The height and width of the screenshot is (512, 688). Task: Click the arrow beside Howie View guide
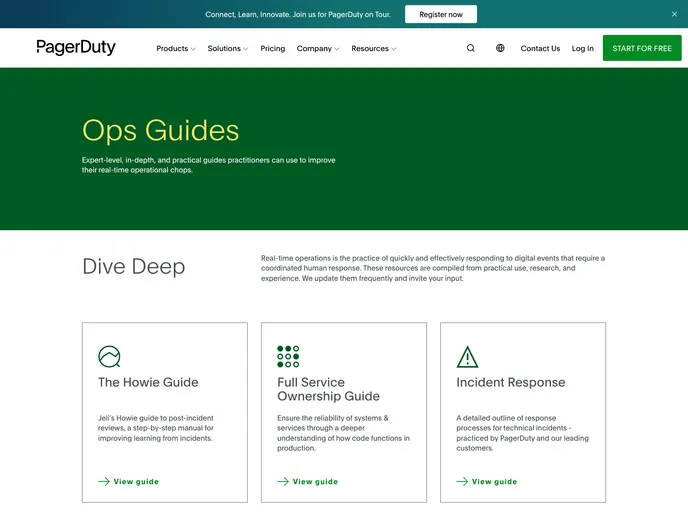click(x=104, y=481)
